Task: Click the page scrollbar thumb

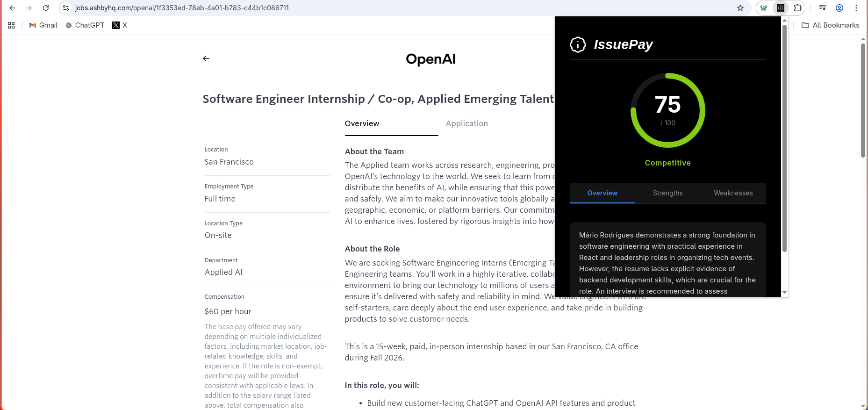Action: point(863,101)
